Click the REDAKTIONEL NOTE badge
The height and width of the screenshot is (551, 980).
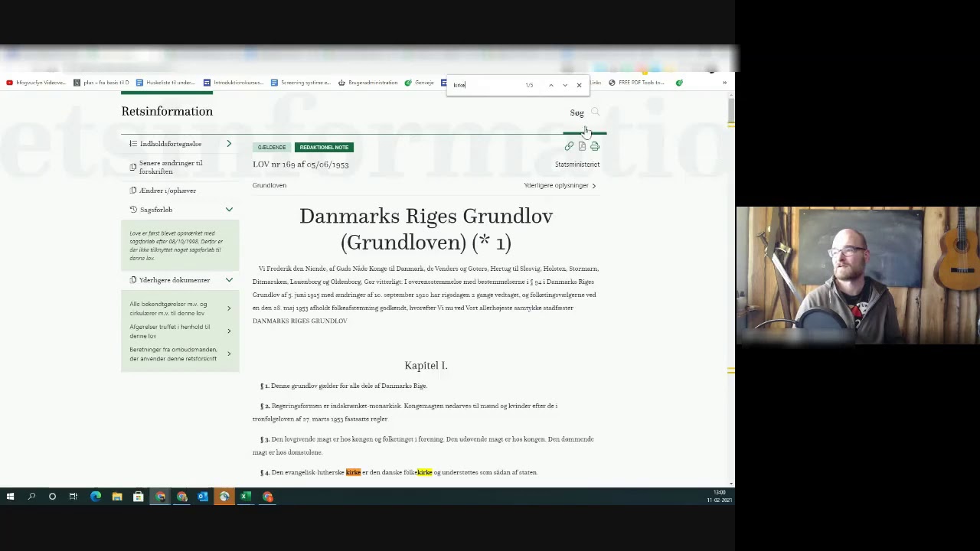click(x=324, y=148)
